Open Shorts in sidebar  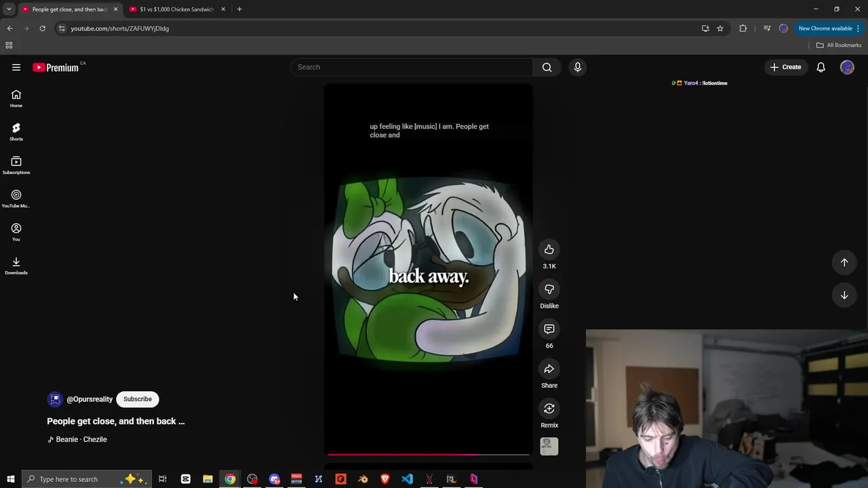click(16, 132)
